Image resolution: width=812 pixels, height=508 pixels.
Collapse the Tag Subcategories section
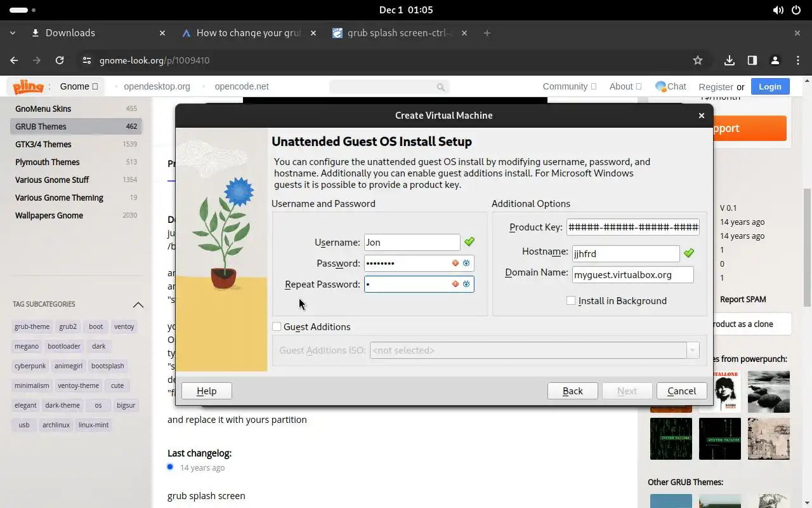coord(138,305)
